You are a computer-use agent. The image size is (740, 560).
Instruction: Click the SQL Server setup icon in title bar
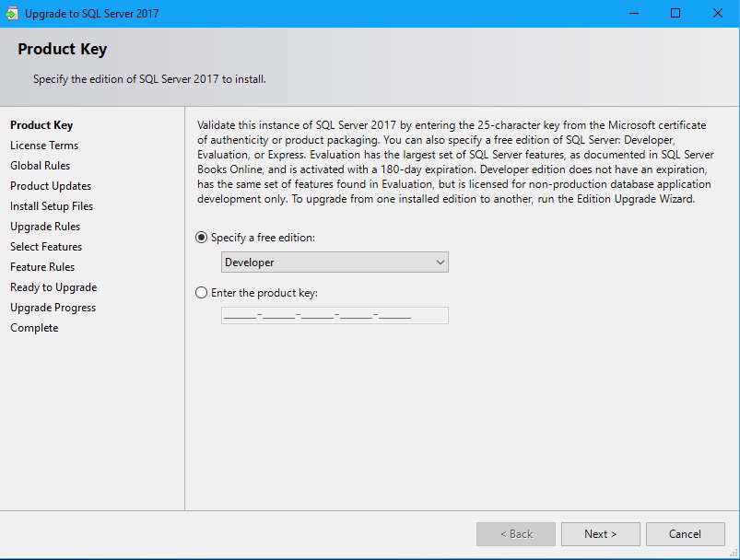click(13, 14)
